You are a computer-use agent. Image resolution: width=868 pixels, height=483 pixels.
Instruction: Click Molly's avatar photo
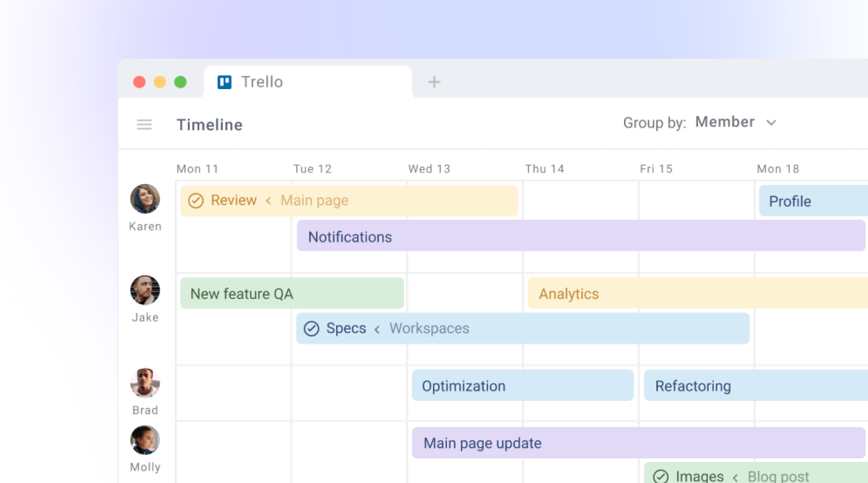(x=145, y=440)
